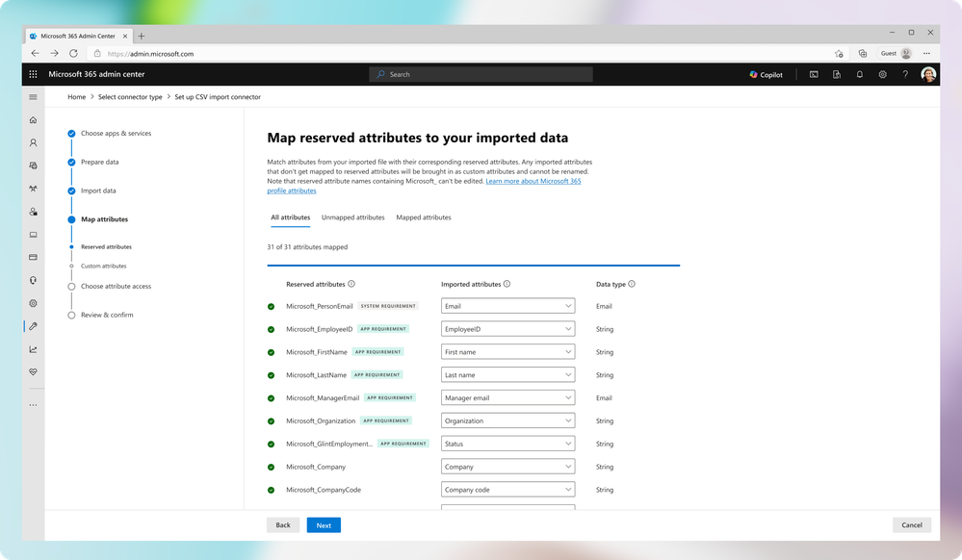The image size is (962, 560).
Task: Click the Search box in header
Action: pyautogui.click(x=481, y=74)
